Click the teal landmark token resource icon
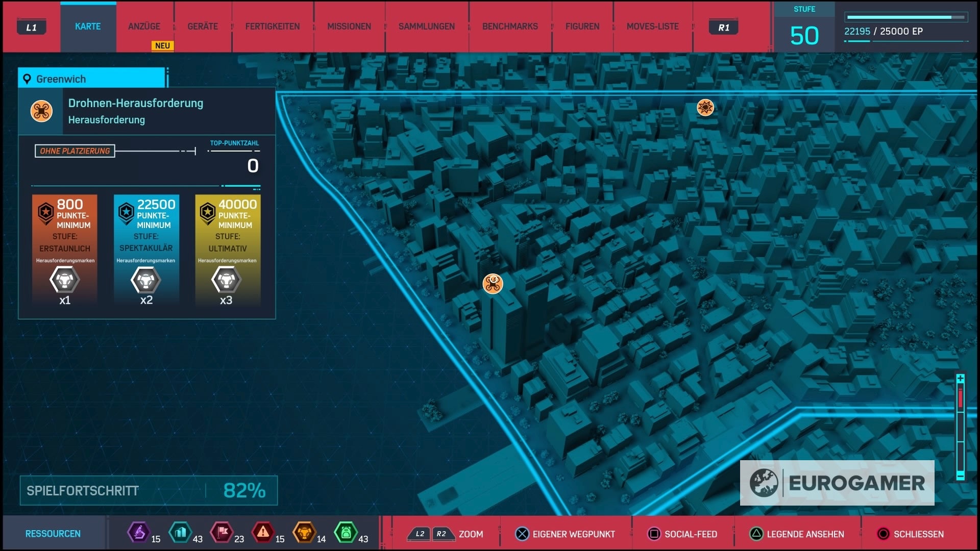 180,533
